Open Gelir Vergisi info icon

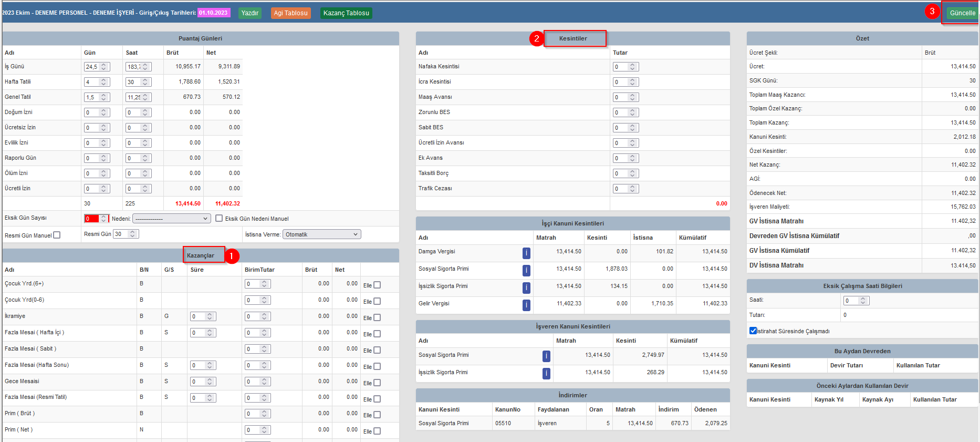coord(526,305)
